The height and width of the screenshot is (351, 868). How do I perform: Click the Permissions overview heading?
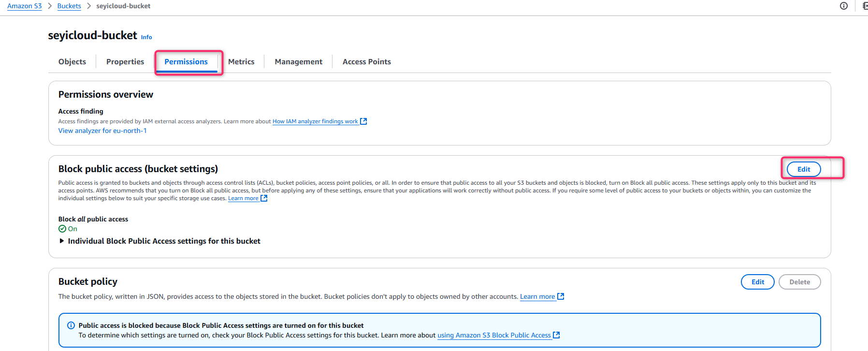tap(106, 94)
